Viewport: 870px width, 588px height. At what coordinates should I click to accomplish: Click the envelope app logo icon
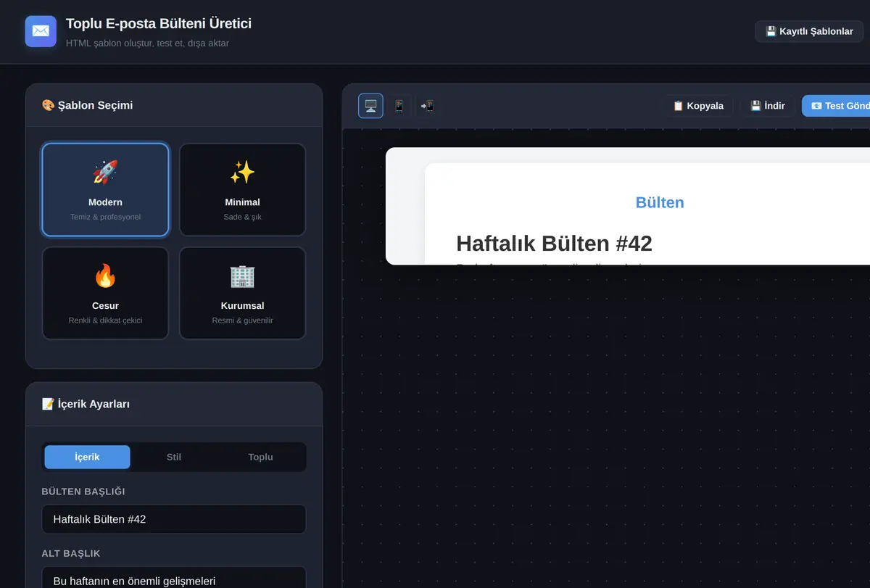click(x=41, y=31)
